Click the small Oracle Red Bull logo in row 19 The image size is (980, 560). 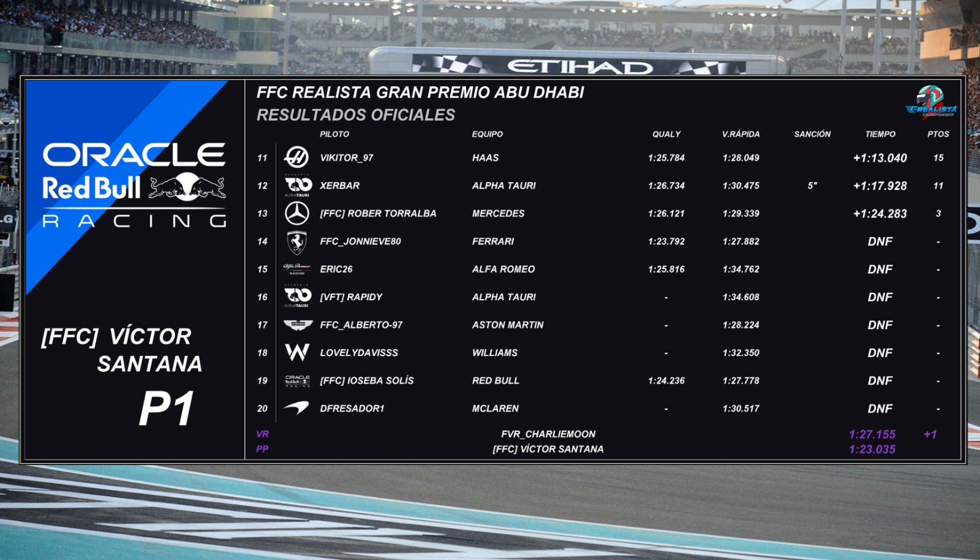pyautogui.click(x=298, y=380)
